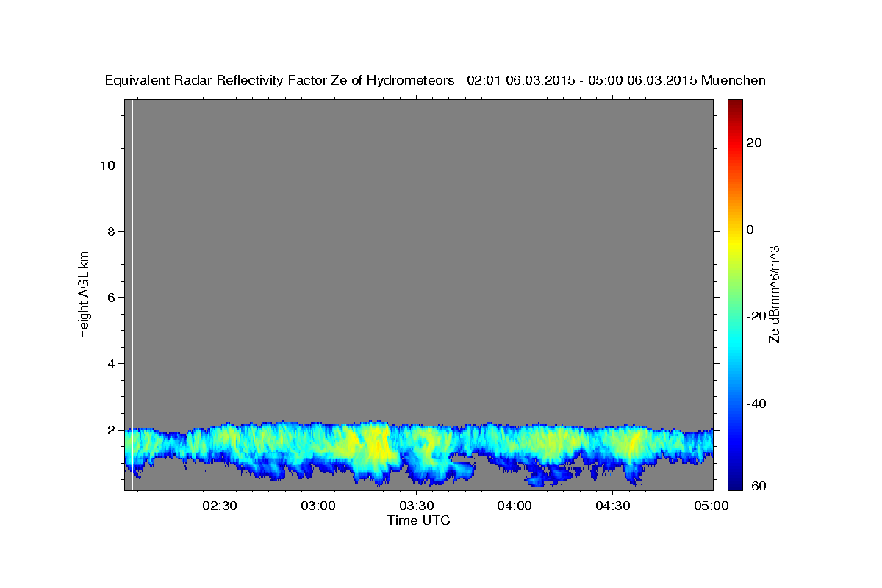Click the height tick label '6'

[110, 297]
